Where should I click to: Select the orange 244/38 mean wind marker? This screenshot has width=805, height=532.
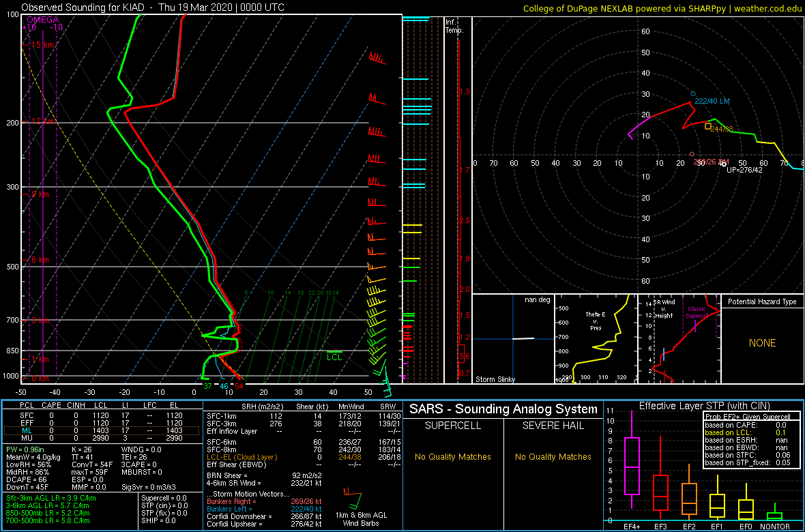(709, 125)
